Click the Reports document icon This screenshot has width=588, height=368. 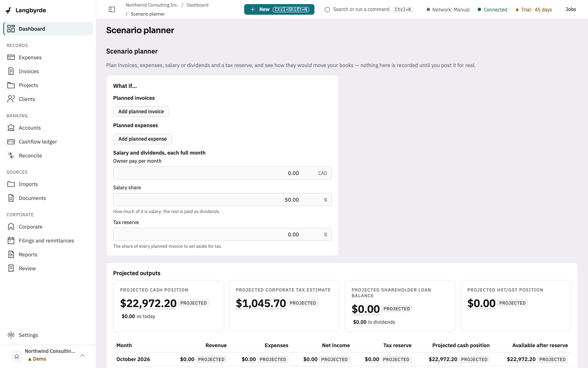(11, 254)
